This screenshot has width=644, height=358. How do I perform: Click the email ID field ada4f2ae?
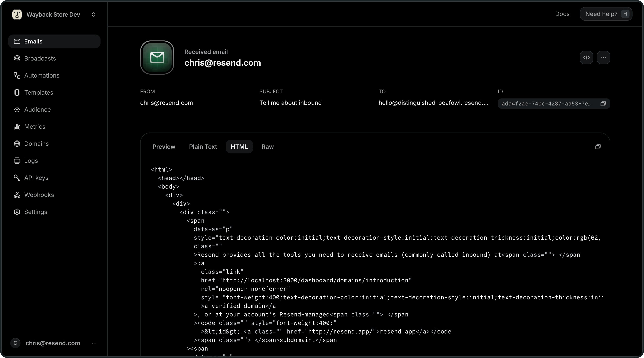pyautogui.click(x=554, y=104)
